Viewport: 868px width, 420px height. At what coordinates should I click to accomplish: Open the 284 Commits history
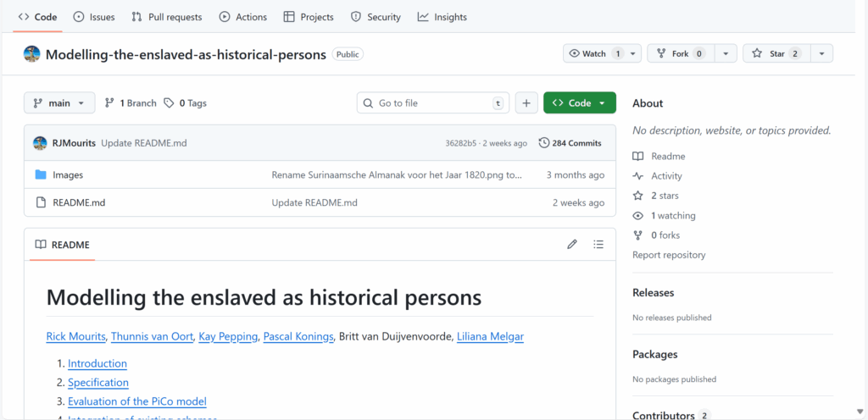(x=570, y=143)
